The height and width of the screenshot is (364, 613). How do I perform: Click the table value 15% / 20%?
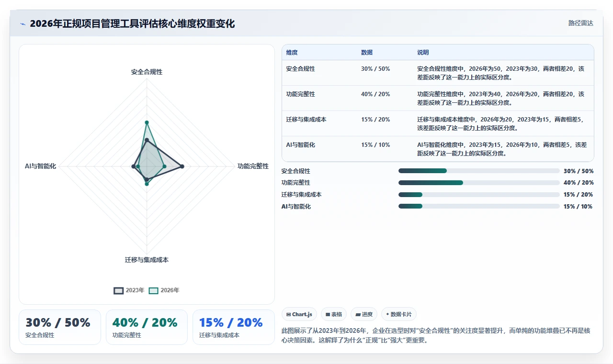[x=375, y=120]
